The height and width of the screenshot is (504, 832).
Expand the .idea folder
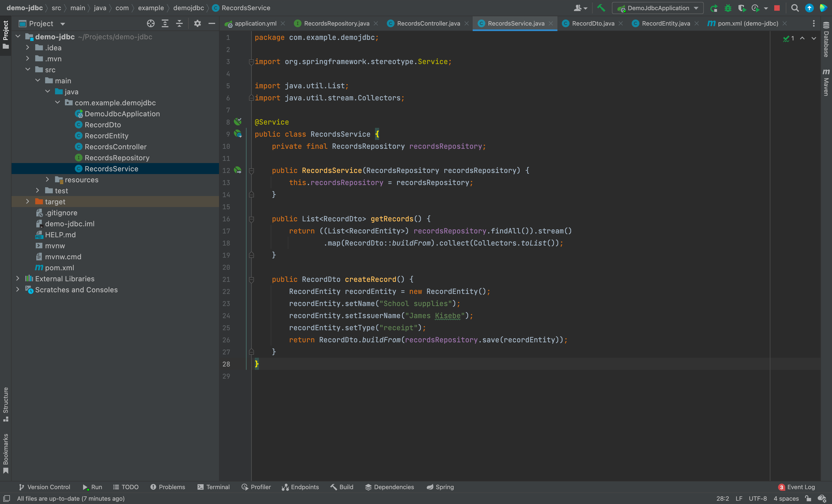(x=28, y=48)
